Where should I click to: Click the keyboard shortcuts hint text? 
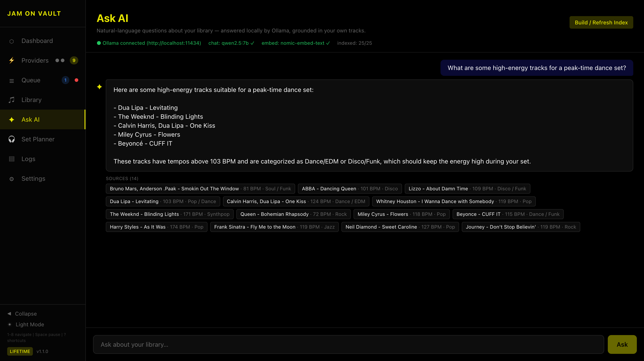36,338
